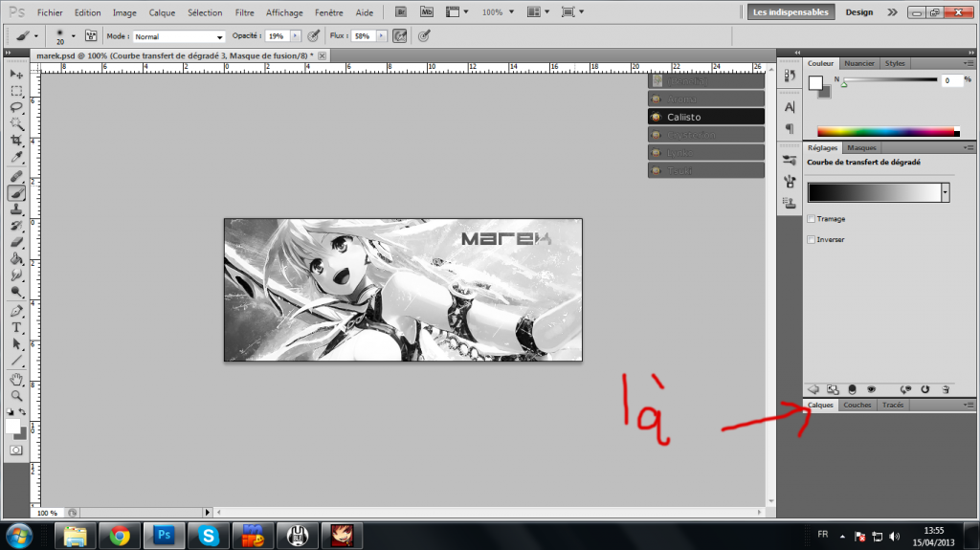The height and width of the screenshot is (550, 980).
Task: Toggle Quick Mask mode
Action: [16, 450]
